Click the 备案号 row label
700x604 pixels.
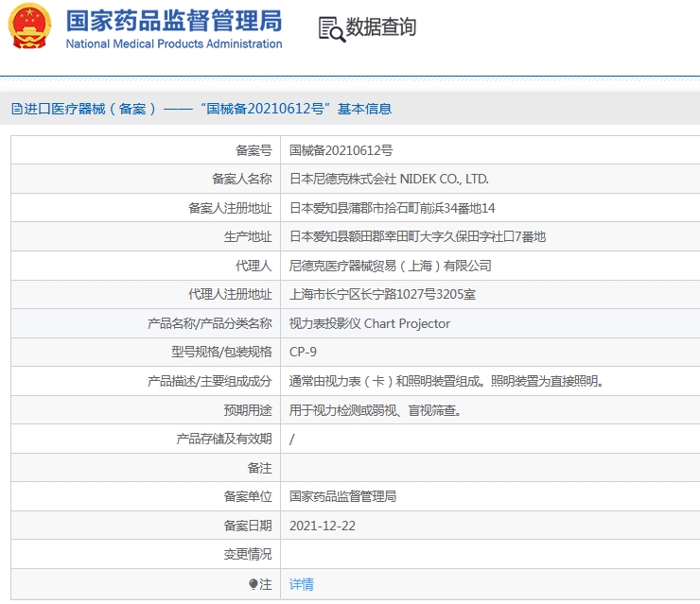click(254, 150)
